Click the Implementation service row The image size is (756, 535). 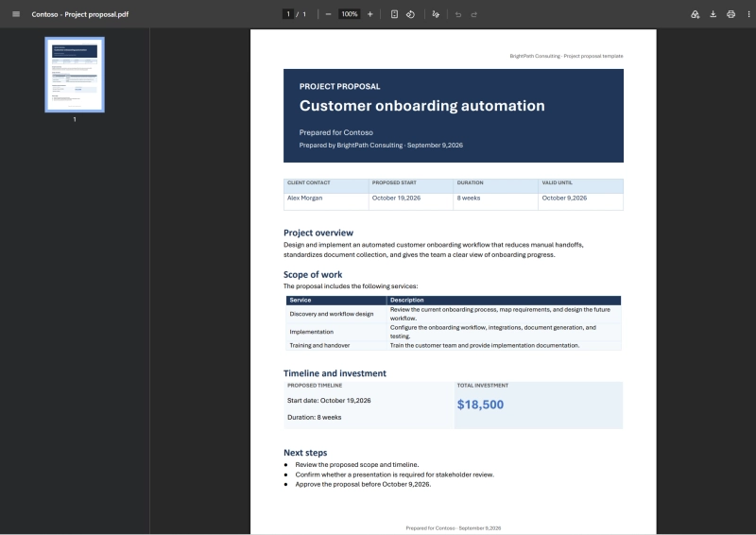454,332
